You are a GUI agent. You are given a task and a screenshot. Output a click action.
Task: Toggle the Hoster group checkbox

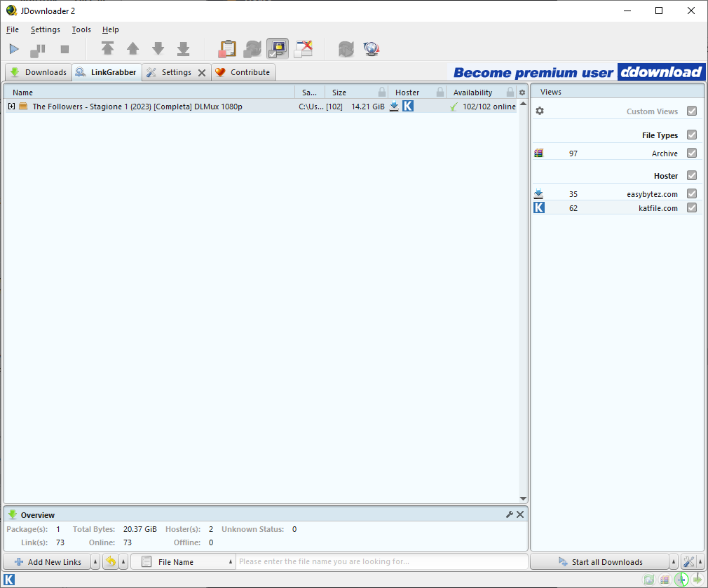tap(692, 175)
